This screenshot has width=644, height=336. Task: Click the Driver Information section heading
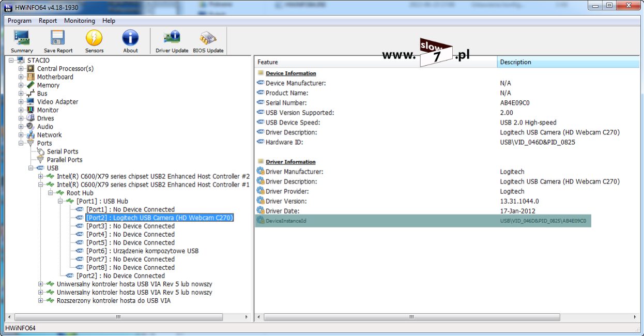pos(290,162)
